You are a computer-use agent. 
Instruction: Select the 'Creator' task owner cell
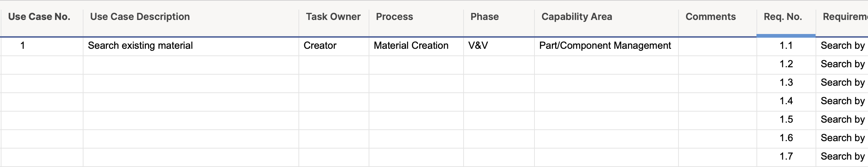point(334,47)
